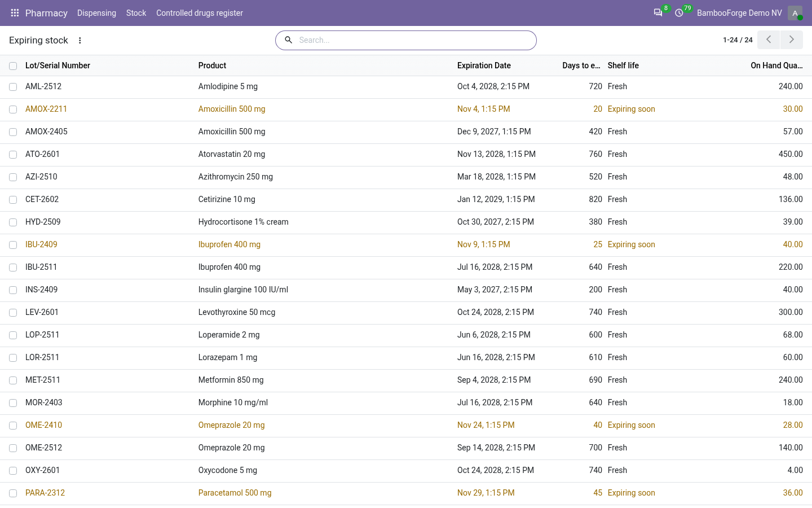812x508 pixels.
Task: Go to the previous page arrow
Action: pos(769,40)
